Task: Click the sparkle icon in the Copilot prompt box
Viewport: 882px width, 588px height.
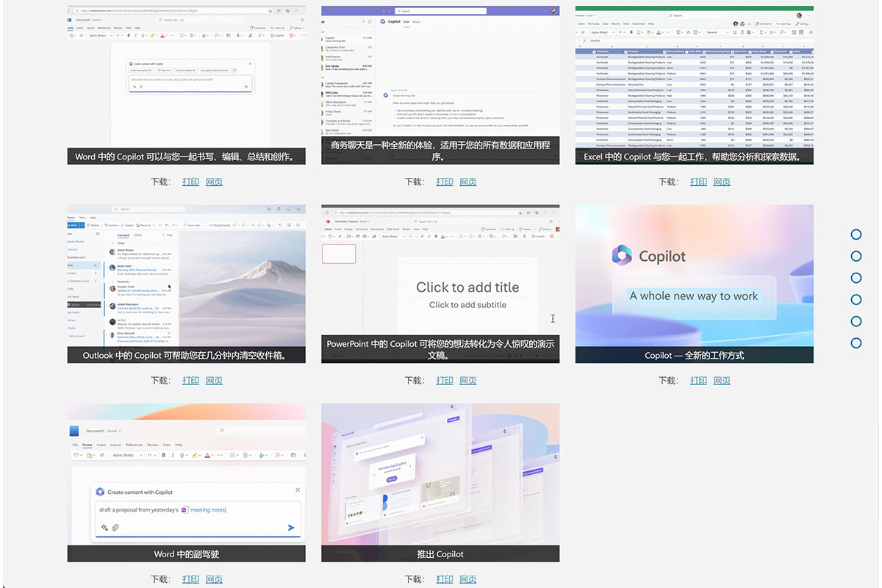Action: coord(104,528)
